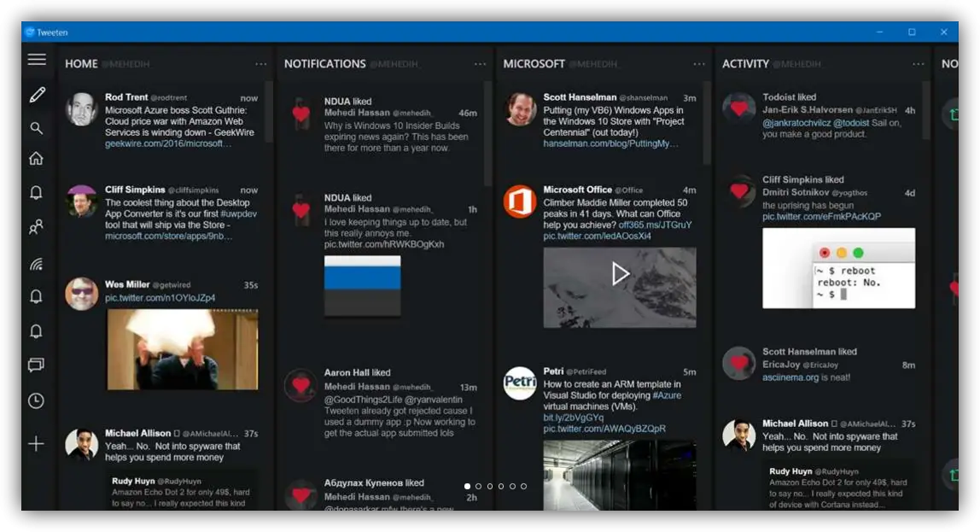Click Rod Trent's avatar
The height and width of the screenshot is (532, 980).
click(x=82, y=108)
